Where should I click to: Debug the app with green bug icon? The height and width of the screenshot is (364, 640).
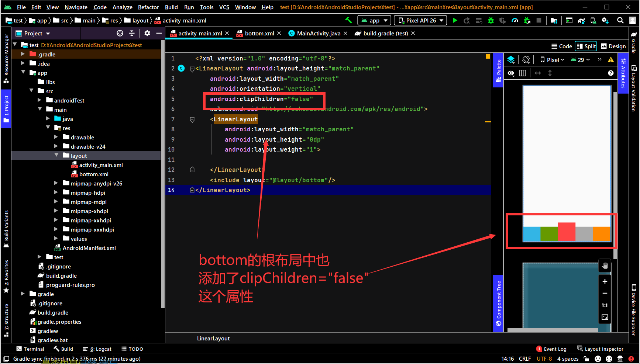(491, 20)
